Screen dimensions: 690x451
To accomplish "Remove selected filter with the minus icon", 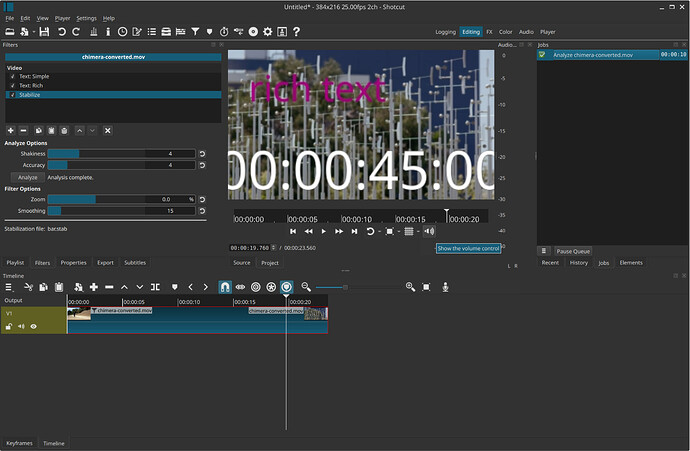I will 24,130.
